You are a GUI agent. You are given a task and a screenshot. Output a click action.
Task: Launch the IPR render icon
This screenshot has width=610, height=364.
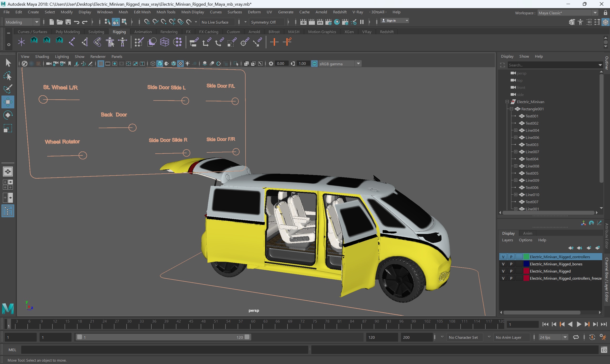320,22
